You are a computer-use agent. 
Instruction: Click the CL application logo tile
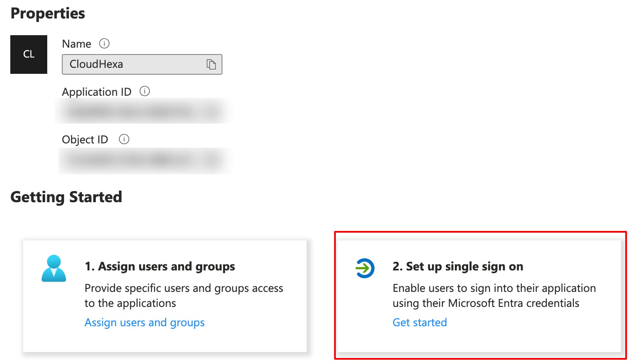click(x=29, y=55)
